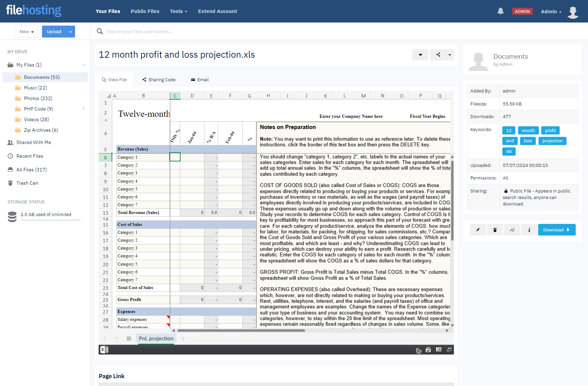Click the pencil edit file icon
The image size is (588, 386).
[x=478, y=230]
